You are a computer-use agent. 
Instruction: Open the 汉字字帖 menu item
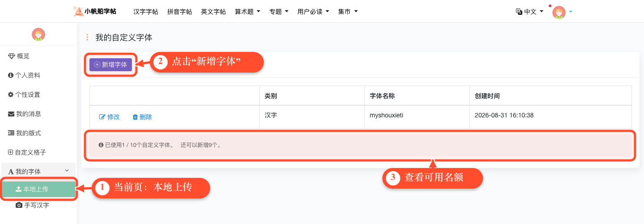click(146, 12)
